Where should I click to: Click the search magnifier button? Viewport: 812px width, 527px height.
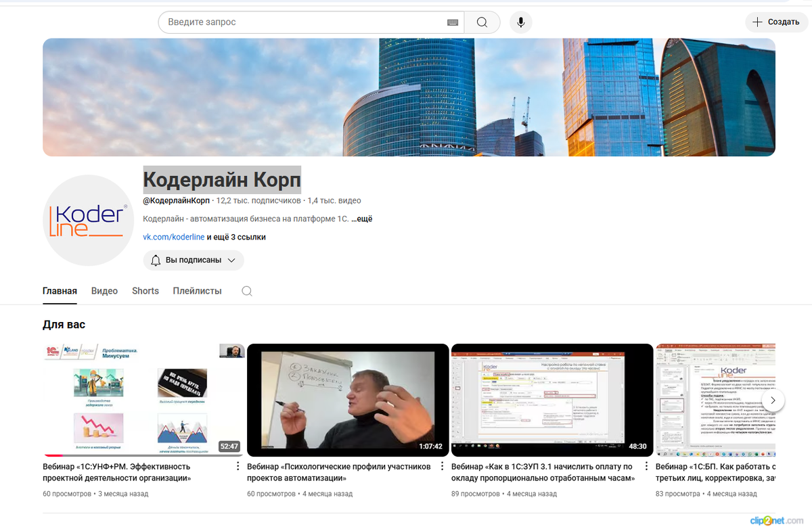click(482, 22)
